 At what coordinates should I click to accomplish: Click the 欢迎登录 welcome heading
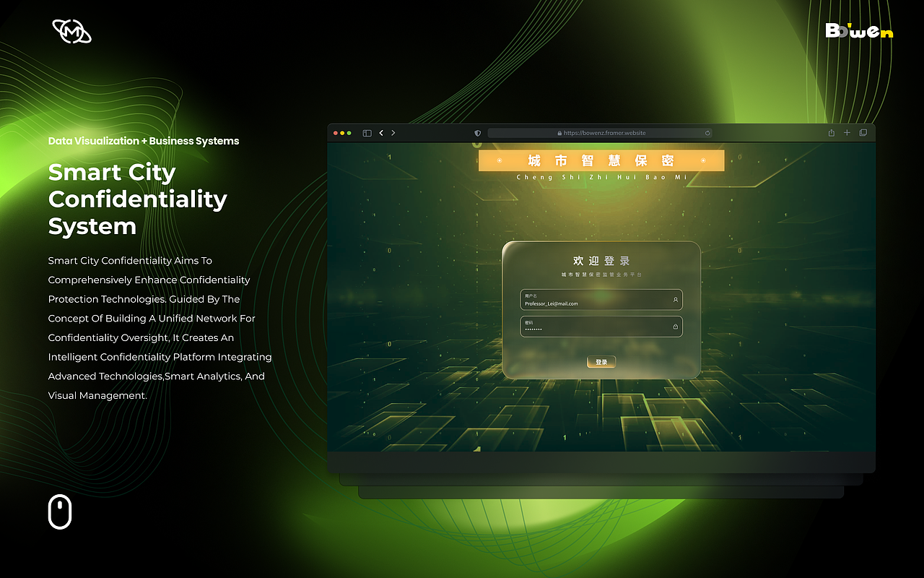point(601,261)
